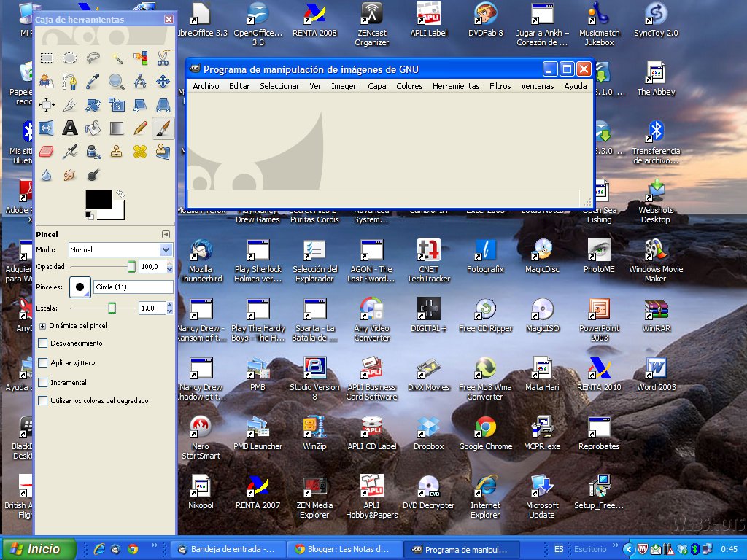Switch to Bandeja de entrada taskbar button
This screenshot has height=560, width=747.
click(228, 549)
